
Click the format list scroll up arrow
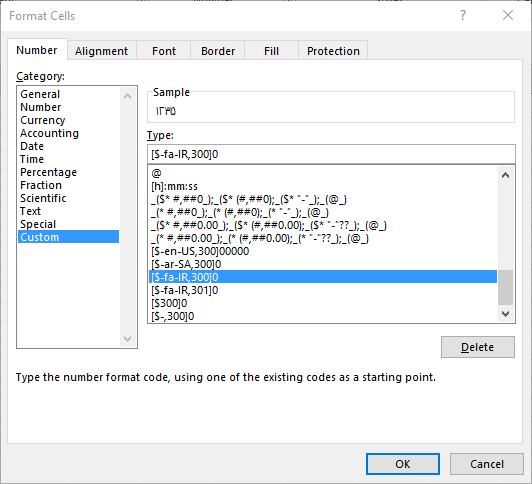click(x=506, y=175)
